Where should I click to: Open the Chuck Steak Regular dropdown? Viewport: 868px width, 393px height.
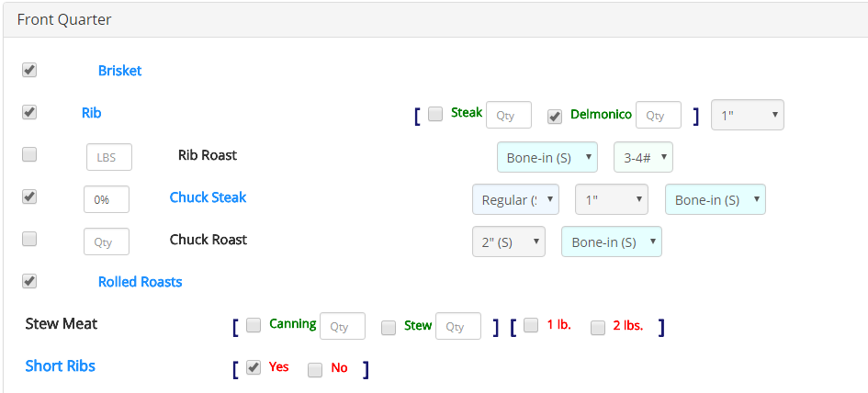(515, 199)
